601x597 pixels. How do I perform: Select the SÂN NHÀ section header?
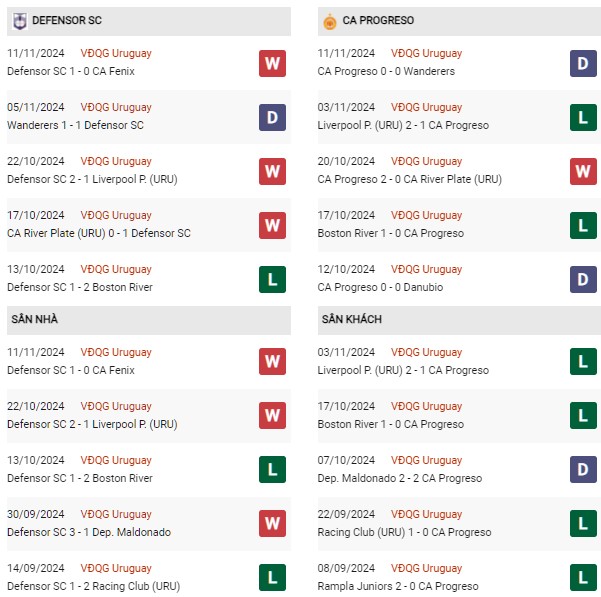tap(149, 320)
